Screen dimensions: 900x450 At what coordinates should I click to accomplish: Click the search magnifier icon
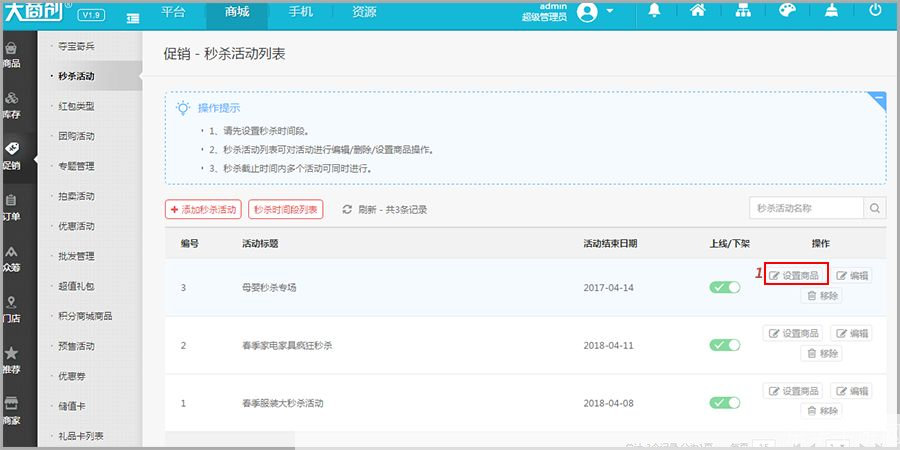click(x=874, y=208)
